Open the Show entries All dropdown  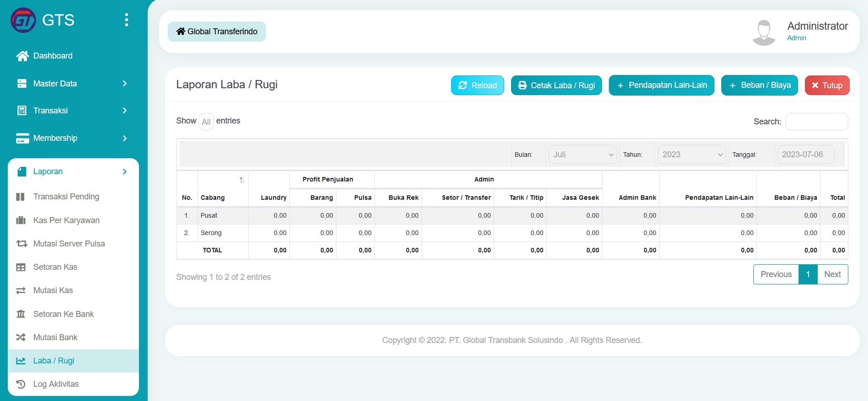coord(206,122)
